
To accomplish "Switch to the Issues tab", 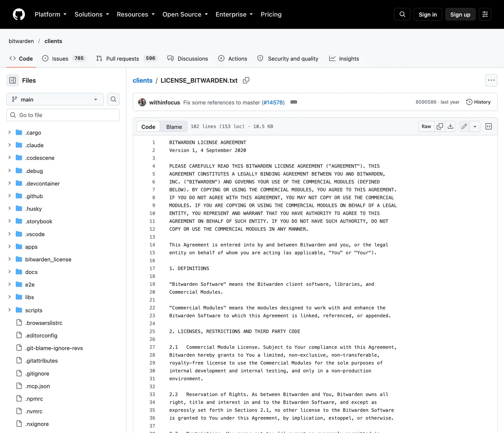I will coord(64,59).
